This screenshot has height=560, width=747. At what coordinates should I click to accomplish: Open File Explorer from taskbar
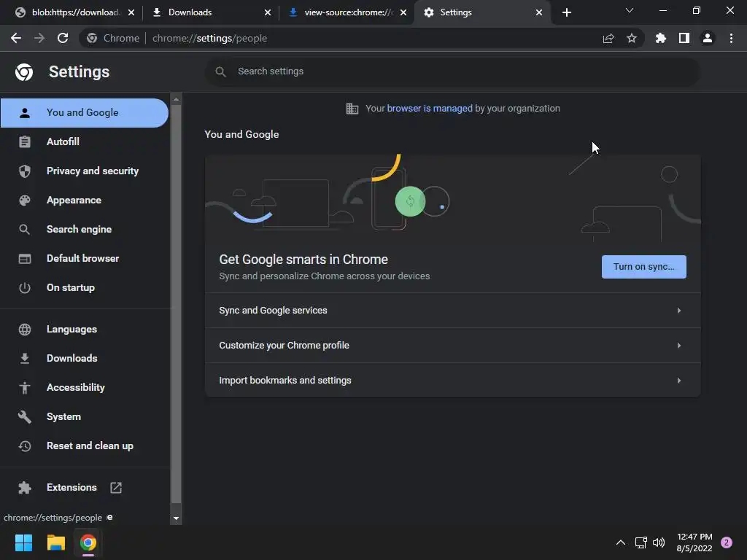pyautogui.click(x=55, y=542)
